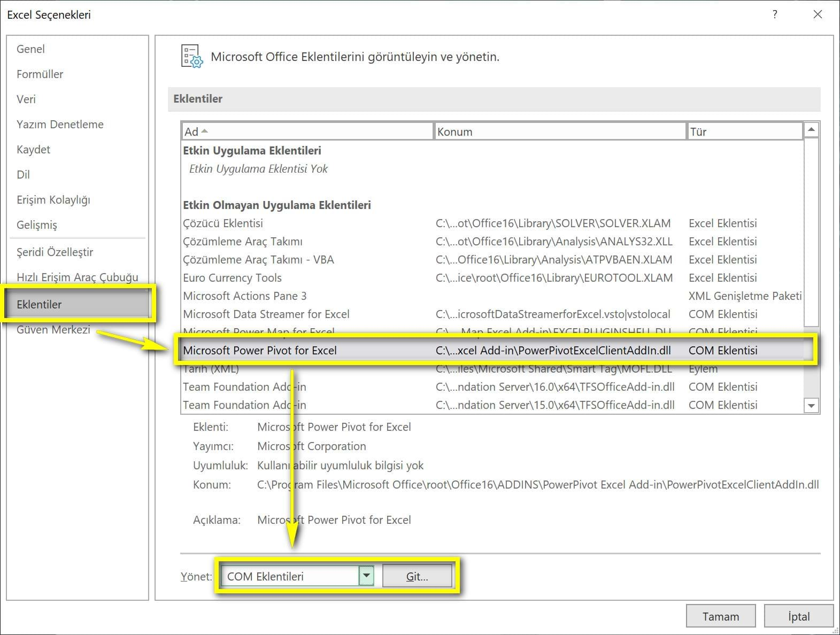The image size is (840, 635).
Task: Click the EUROTOOL.XLAM location cell
Action: [x=554, y=278]
